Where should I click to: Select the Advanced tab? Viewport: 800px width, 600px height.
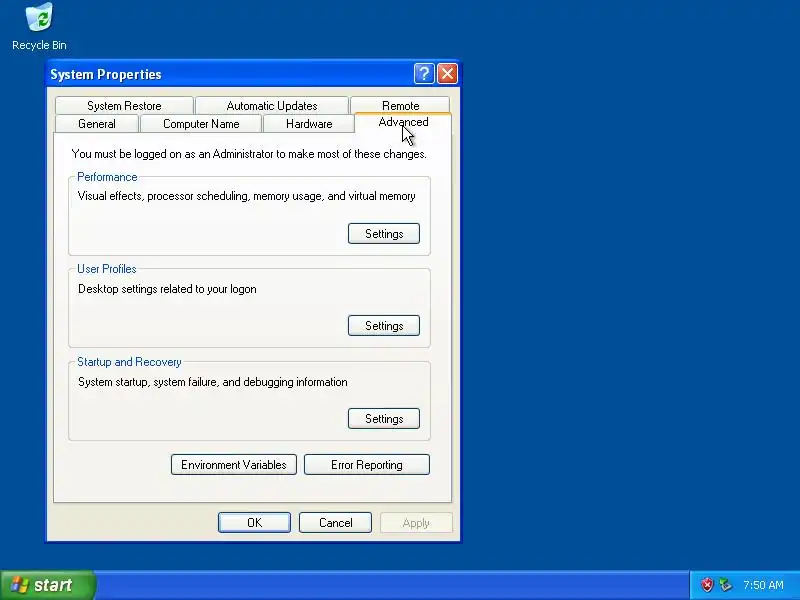coord(403,122)
